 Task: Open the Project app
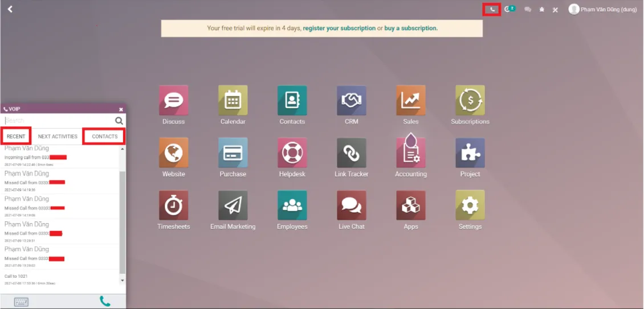[x=470, y=153]
